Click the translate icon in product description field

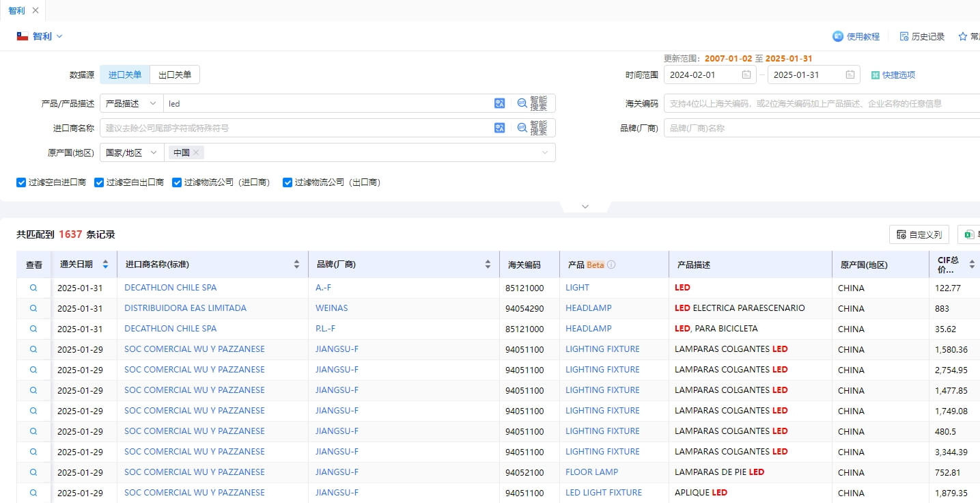click(x=499, y=103)
